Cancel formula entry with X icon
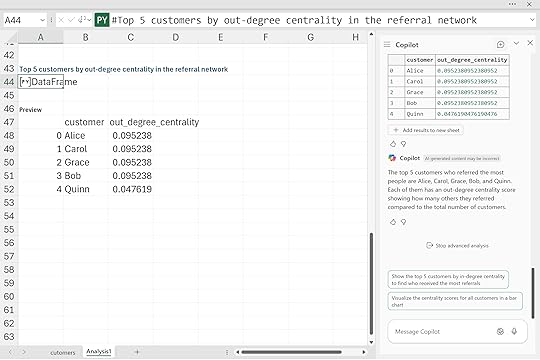The width and height of the screenshot is (540, 360). pyautogui.click(x=61, y=20)
